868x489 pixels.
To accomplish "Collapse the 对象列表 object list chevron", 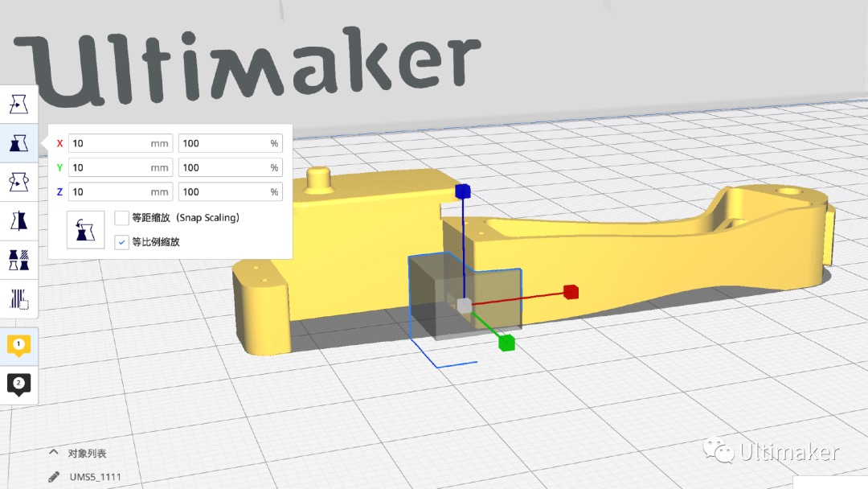I will click(x=54, y=452).
